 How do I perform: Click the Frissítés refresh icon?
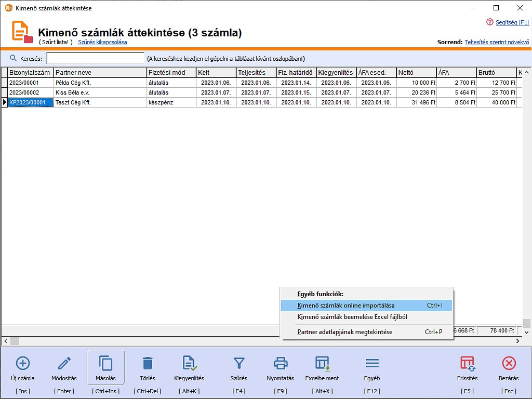(x=467, y=363)
